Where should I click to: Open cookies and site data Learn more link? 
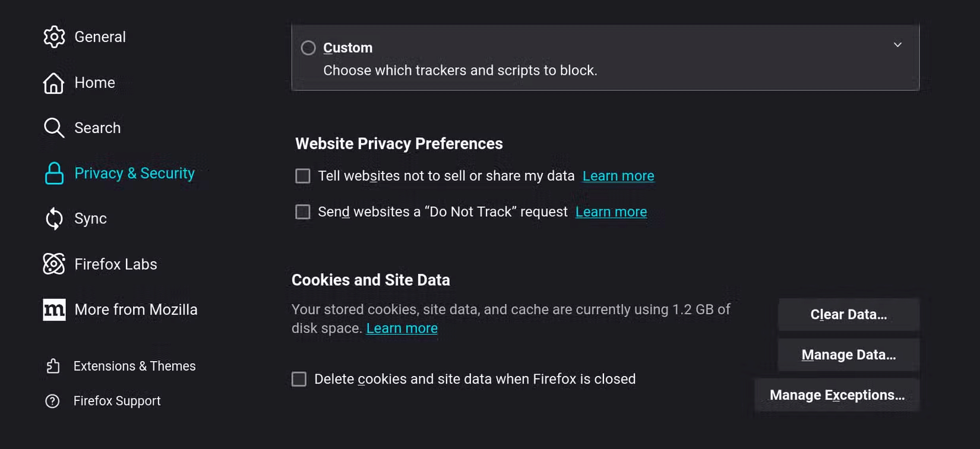[x=402, y=328]
